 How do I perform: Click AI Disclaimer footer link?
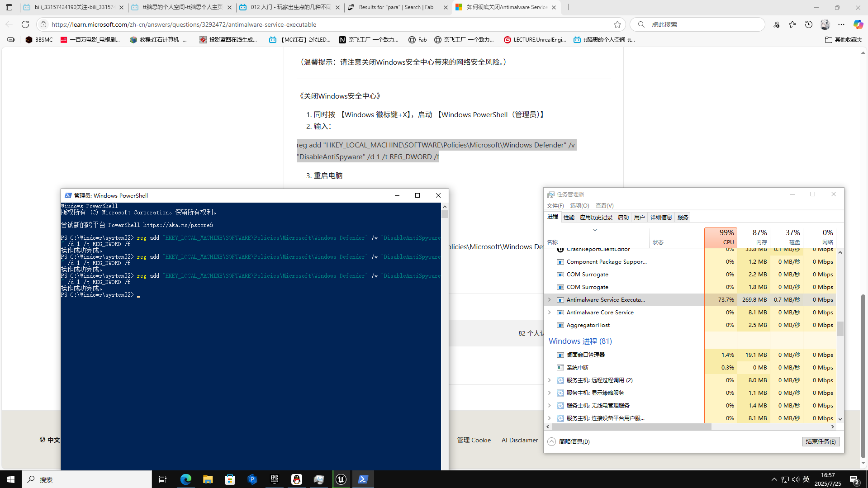[x=520, y=440]
